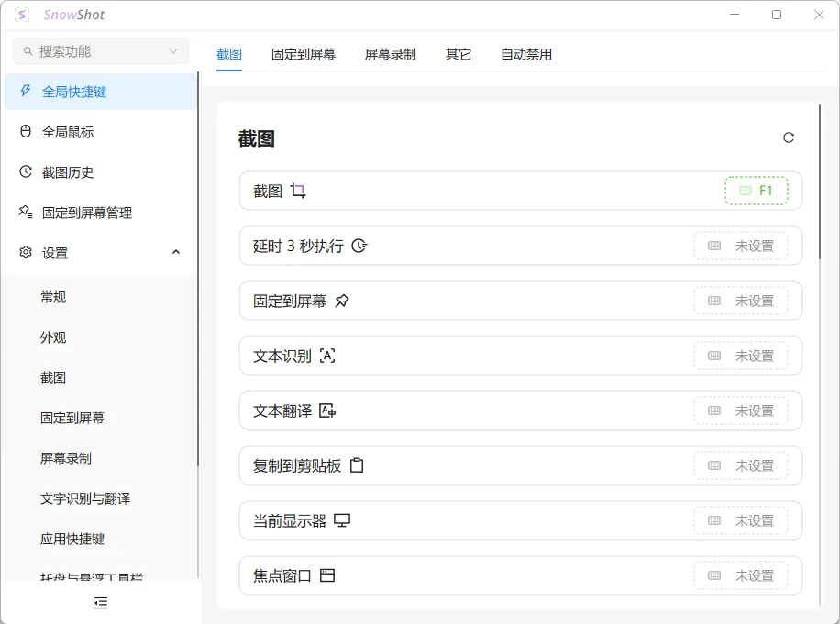The height and width of the screenshot is (624, 840).
Task: Click the timer icon in 延时 3 秒执行 row
Action: (359, 246)
